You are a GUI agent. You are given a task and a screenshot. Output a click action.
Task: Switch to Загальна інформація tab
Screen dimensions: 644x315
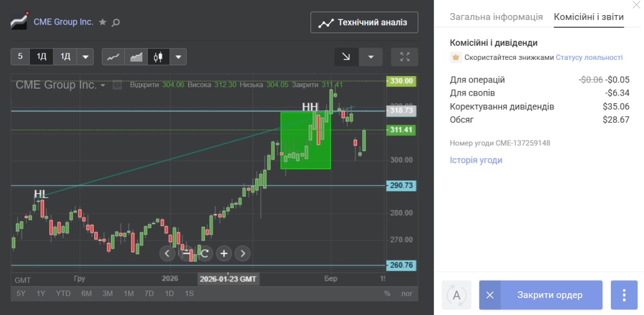[x=496, y=17]
